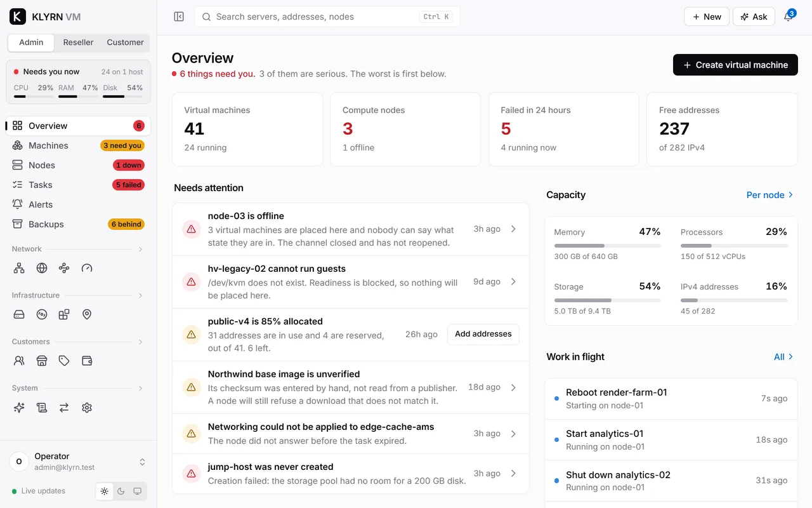Open the settings gear icon under System
This screenshot has width=812, height=508.
click(x=87, y=408)
